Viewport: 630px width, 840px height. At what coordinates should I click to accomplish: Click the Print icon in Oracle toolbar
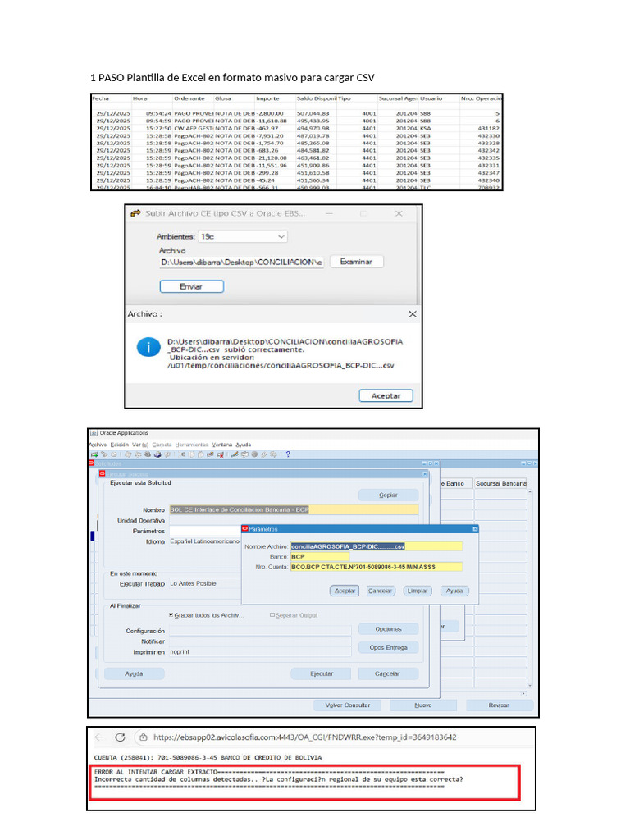pos(157,454)
